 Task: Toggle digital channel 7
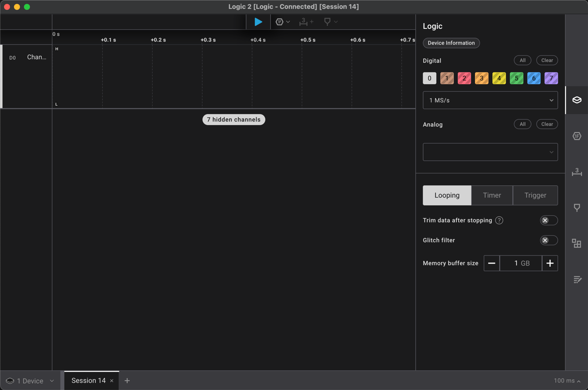(x=551, y=78)
